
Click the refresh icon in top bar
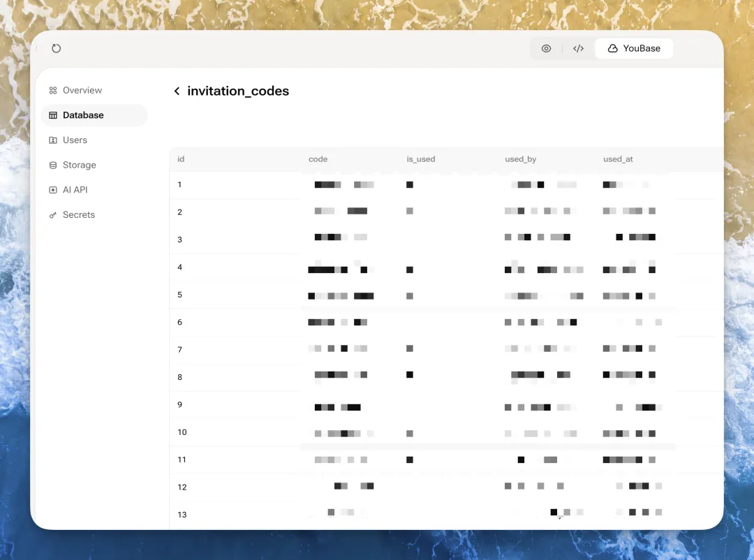click(x=57, y=48)
